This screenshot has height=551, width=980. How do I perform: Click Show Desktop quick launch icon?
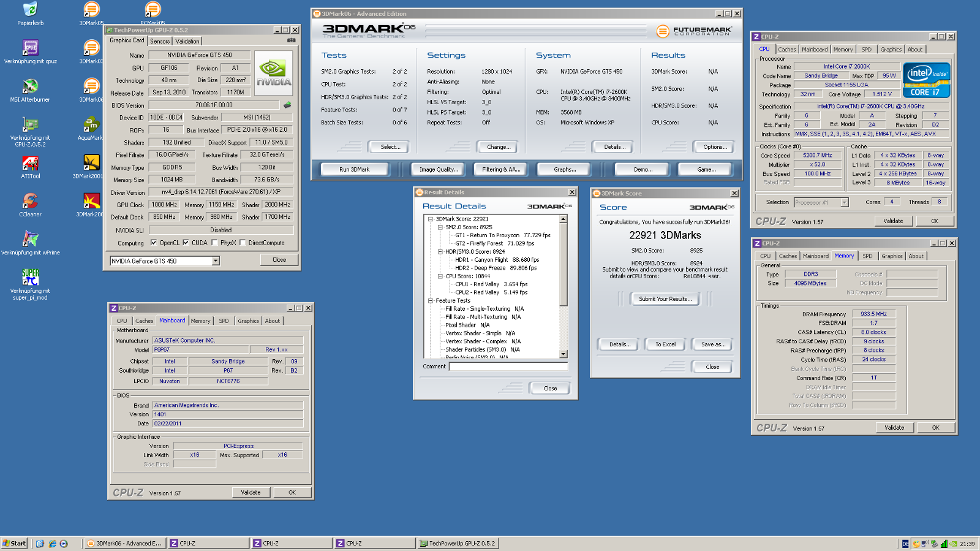click(x=40, y=544)
